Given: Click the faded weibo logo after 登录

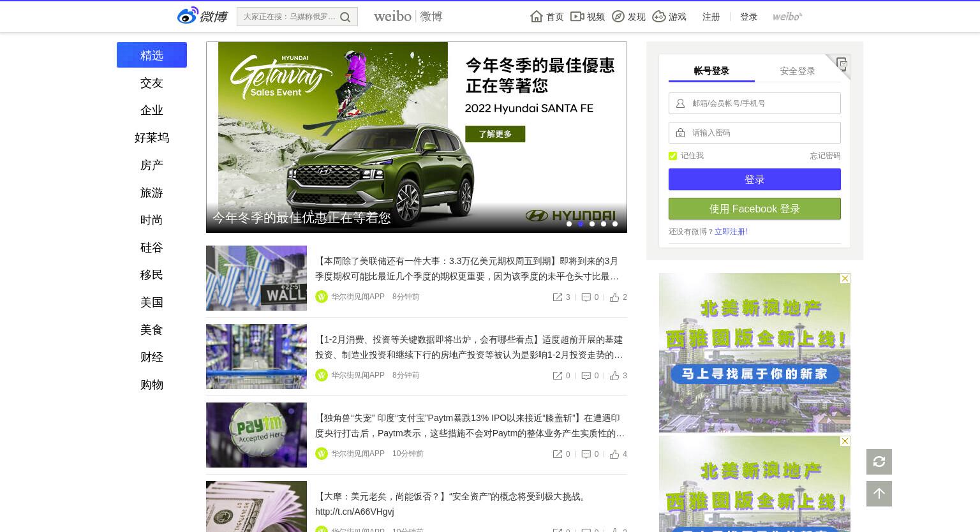Looking at the screenshot, I should click(787, 17).
